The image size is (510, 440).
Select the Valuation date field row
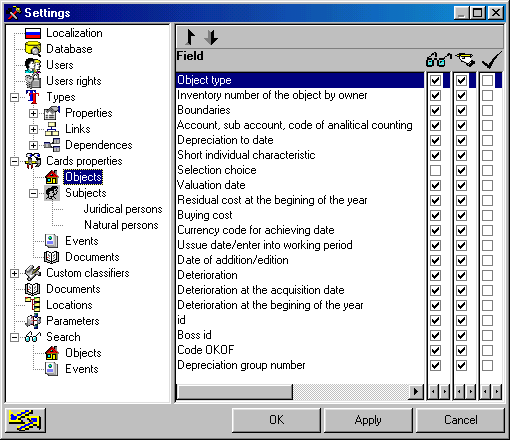pos(300,185)
